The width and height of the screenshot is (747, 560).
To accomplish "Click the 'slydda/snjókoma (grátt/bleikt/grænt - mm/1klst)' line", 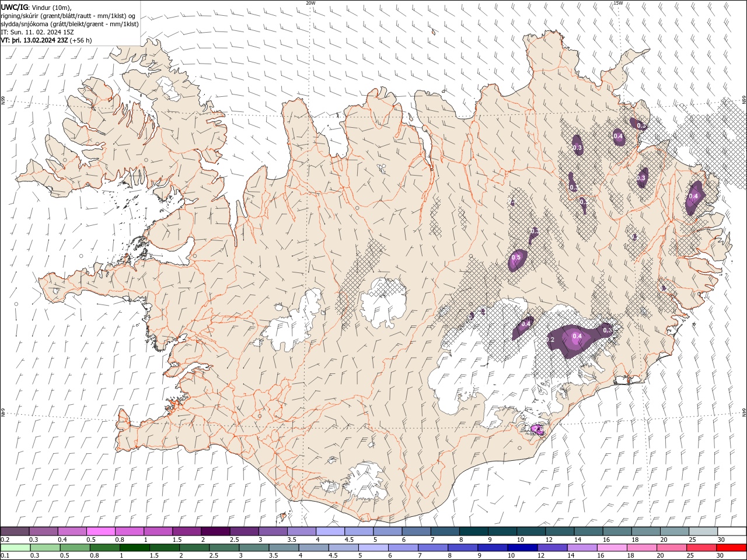I will (69, 24).
